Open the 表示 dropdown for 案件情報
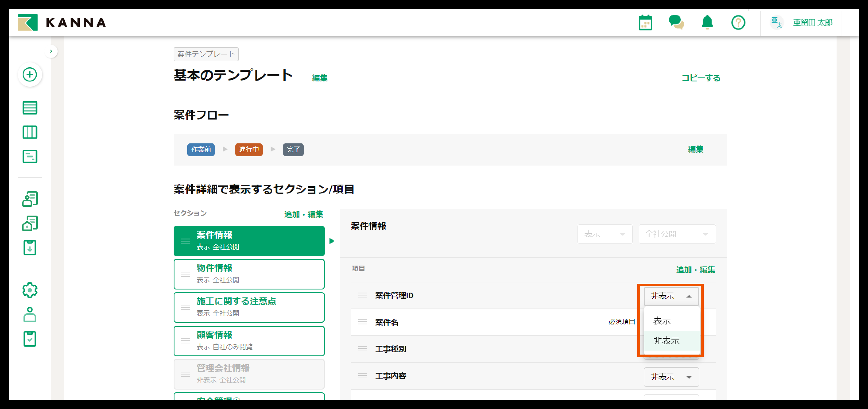868x409 pixels. click(605, 234)
